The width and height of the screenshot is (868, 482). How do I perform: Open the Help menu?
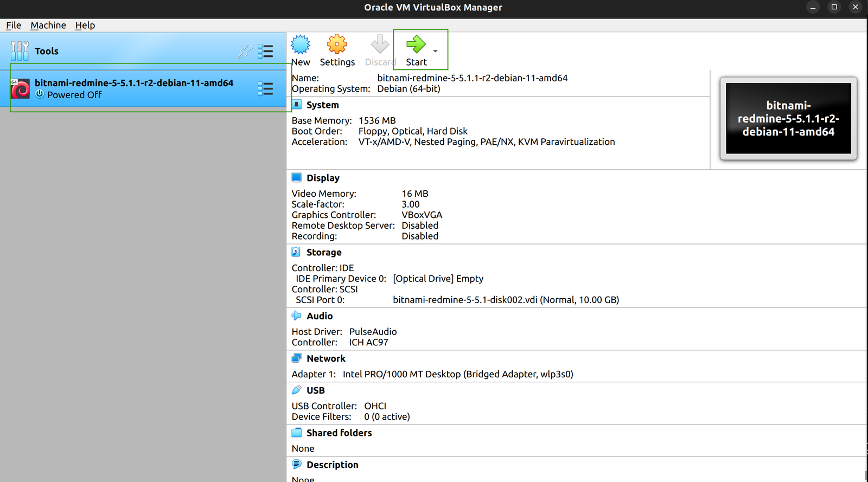tap(85, 25)
